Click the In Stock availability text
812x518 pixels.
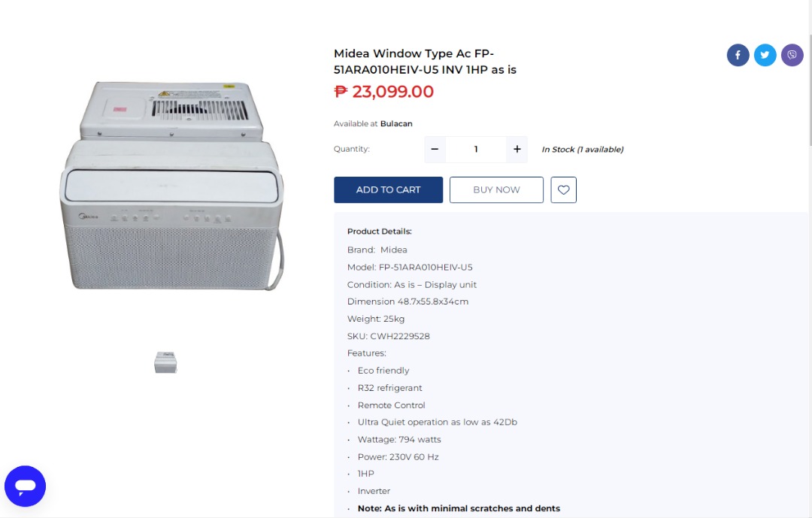coord(582,149)
